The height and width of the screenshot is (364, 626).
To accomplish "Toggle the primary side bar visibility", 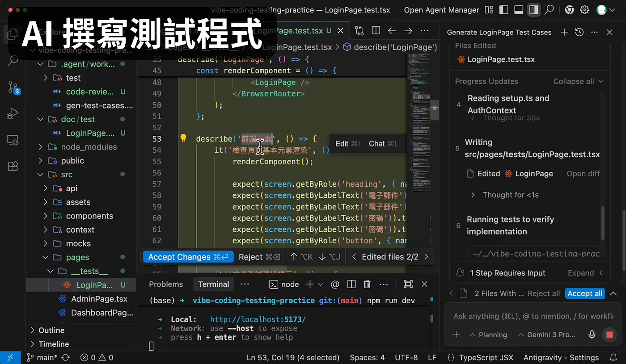I will pyautogui.click(x=503, y=10).
